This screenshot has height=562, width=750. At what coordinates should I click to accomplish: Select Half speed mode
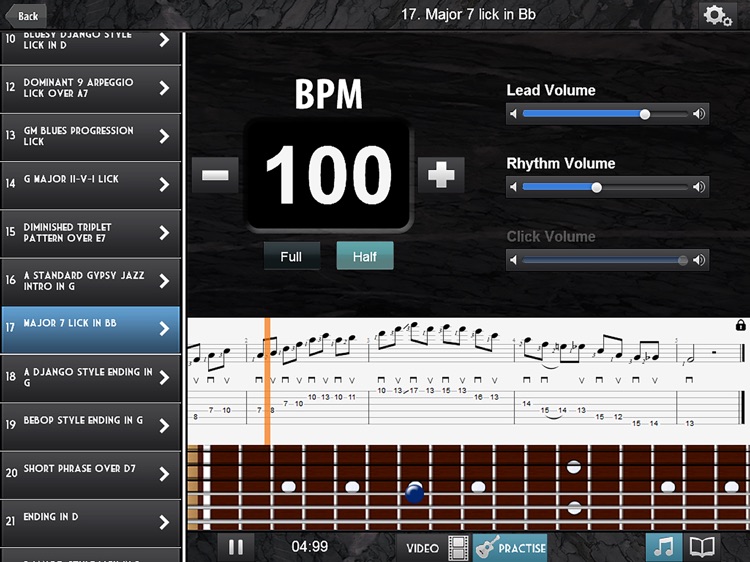coord(365,256)
